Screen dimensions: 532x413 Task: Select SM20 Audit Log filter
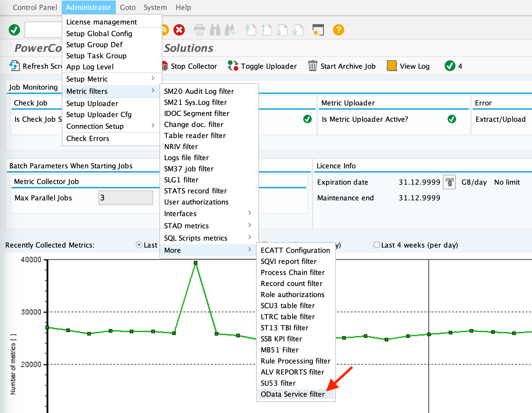pyautogui.click(x=199, y=91)
